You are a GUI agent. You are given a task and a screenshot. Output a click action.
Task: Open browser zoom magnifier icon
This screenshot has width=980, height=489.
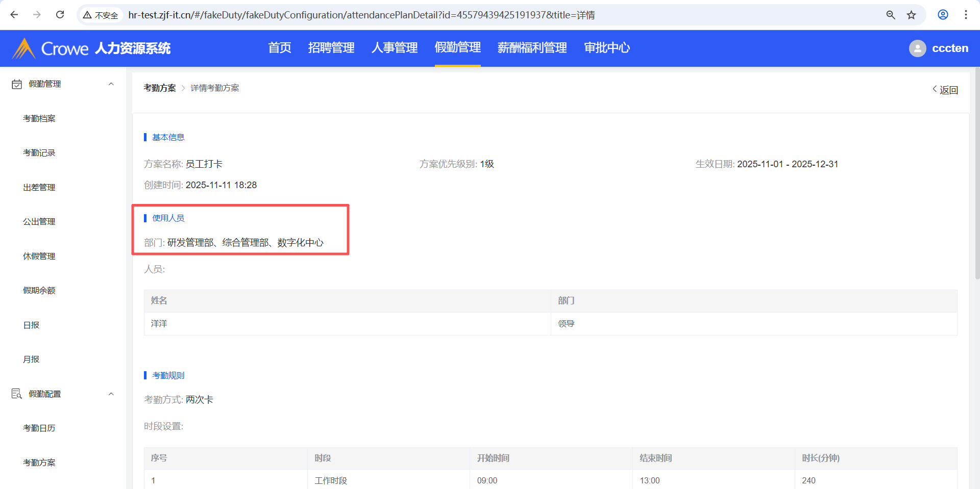(x=891, y=15)
